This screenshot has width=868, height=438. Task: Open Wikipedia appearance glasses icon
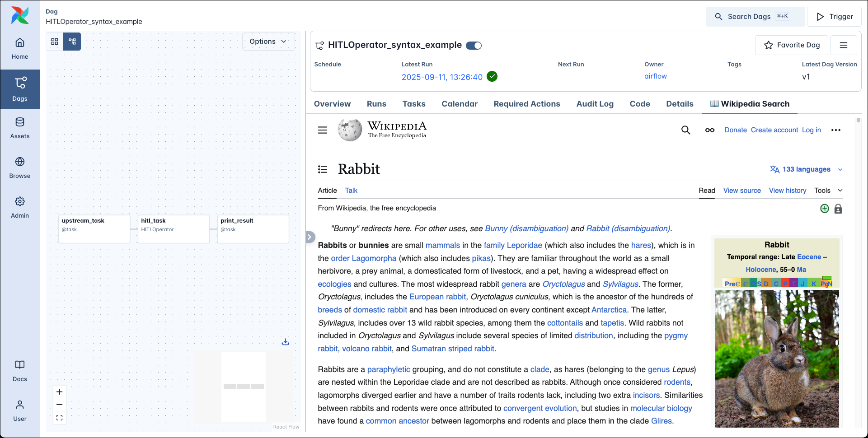click(709, 130)
